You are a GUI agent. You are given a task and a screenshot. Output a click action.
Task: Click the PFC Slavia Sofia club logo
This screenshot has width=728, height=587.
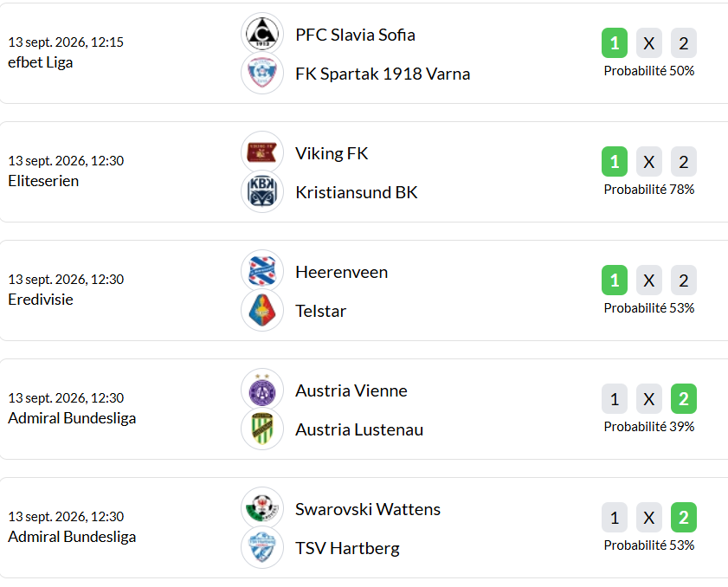pos(262,34)
